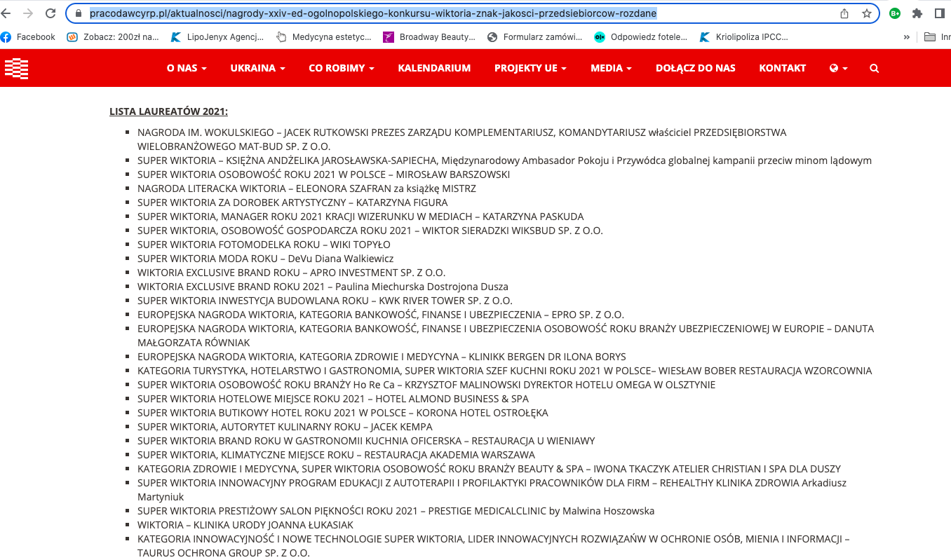The height and width of the screenshot is (560, 951).
Task: Open the site search magnifier icon
Action: point(874,68)
